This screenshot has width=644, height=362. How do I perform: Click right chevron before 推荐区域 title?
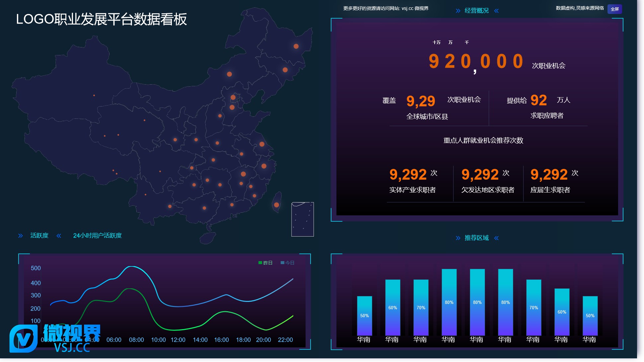[x=458, y=238]
